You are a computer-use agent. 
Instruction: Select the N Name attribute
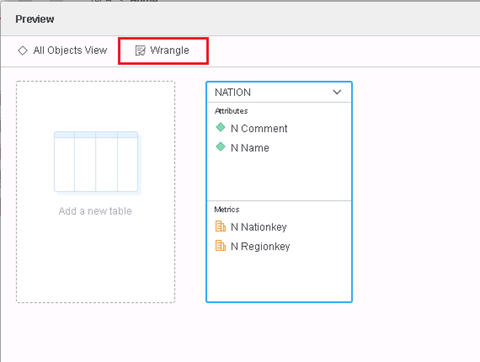[x=250, y=148]
